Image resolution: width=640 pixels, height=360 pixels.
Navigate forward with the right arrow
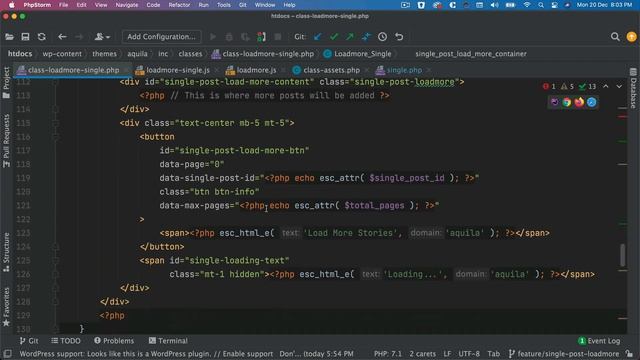tap(79, 37)
